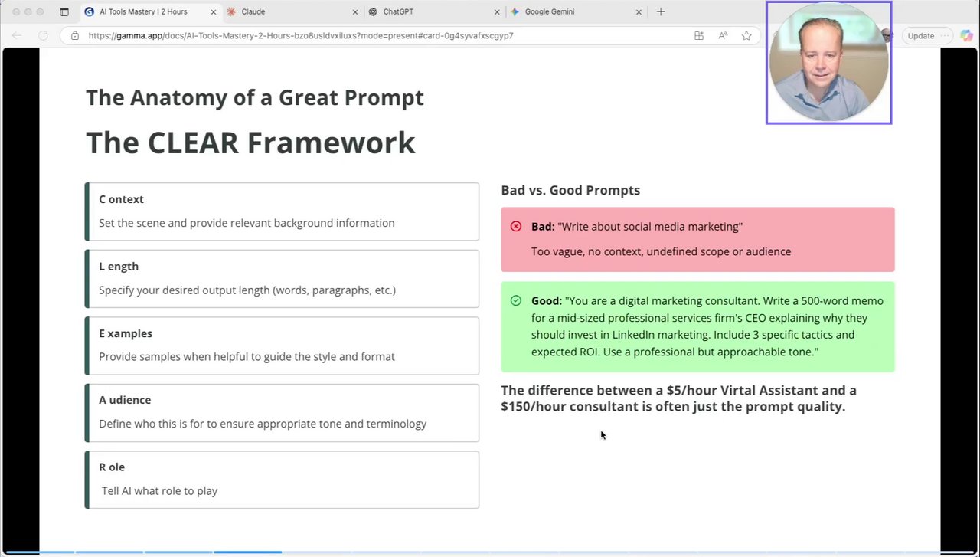The width and height of the screenshot is (980, 557).
Task: Reload the current page
Action: pos(43,35)
